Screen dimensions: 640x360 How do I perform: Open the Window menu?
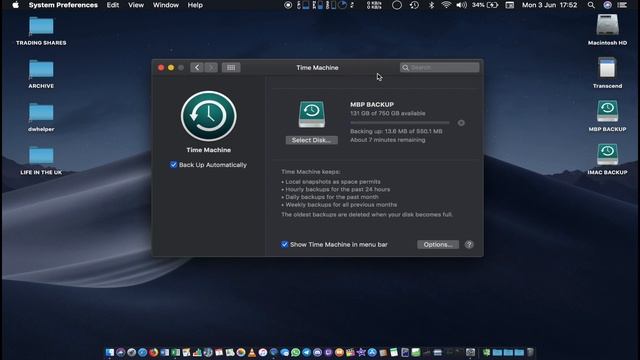click(166, 5)
